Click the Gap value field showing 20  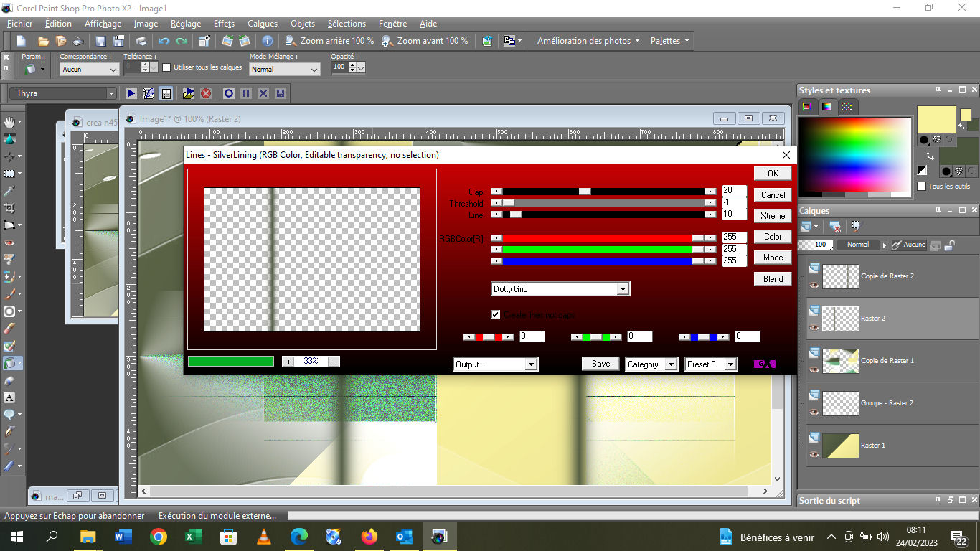pos(734,191)
